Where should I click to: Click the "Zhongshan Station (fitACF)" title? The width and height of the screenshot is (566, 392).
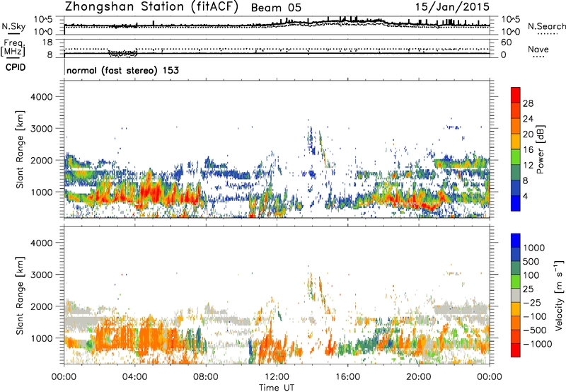click(151, 7)
